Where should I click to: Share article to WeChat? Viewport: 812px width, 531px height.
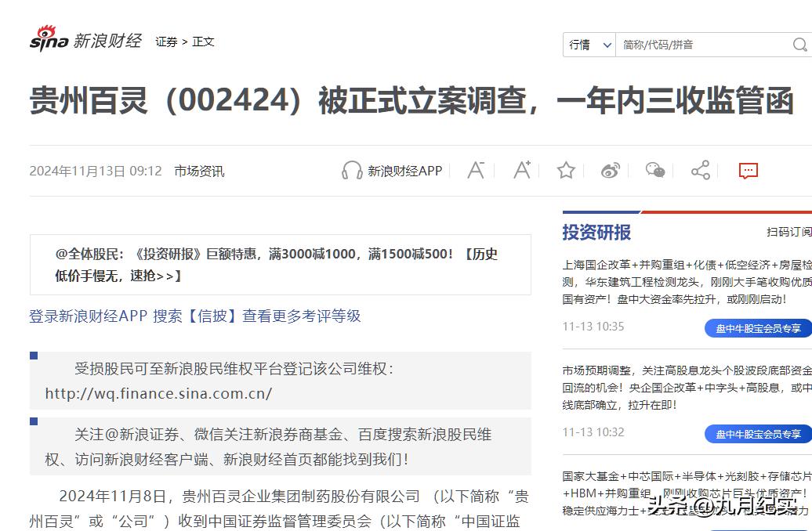(655, 170)
